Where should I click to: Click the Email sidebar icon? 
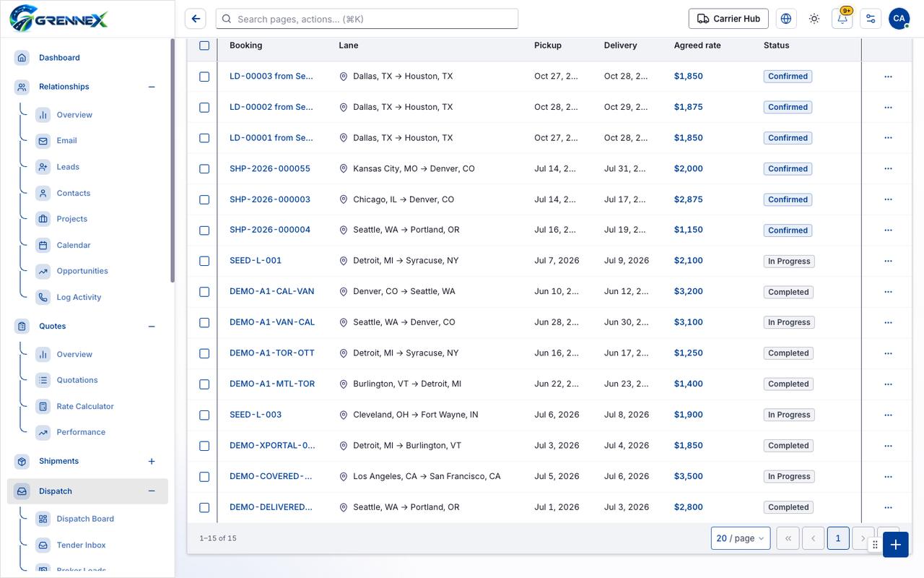click(x=43, y=141)
